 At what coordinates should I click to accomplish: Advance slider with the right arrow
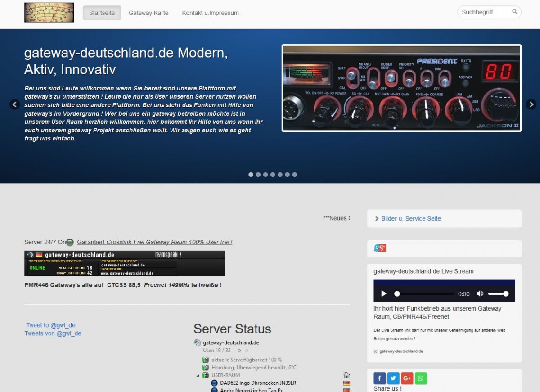[531, 104]
